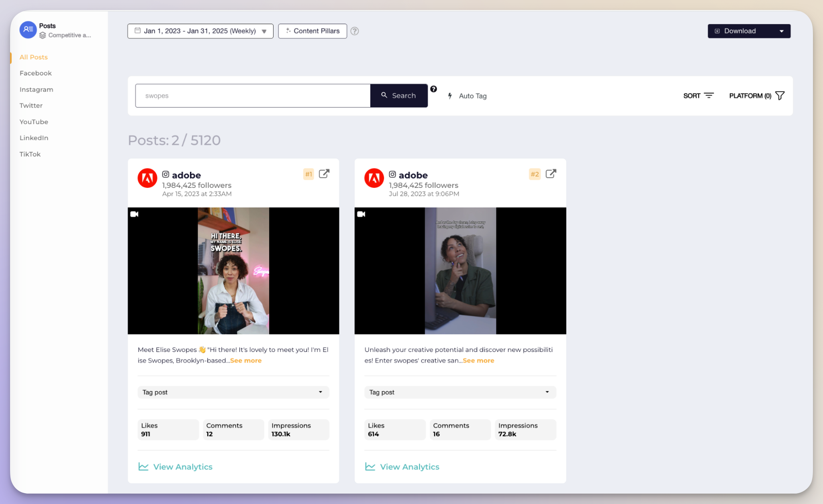
Task: Click the Content Pillars button
Action: 312,31
